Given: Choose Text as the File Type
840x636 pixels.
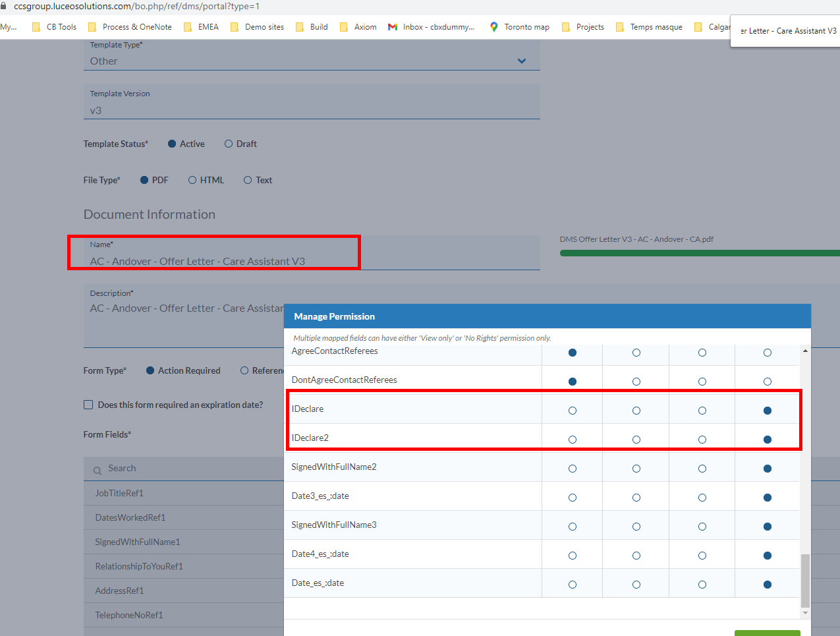Looking at the screenshot, I should (248, 180).
